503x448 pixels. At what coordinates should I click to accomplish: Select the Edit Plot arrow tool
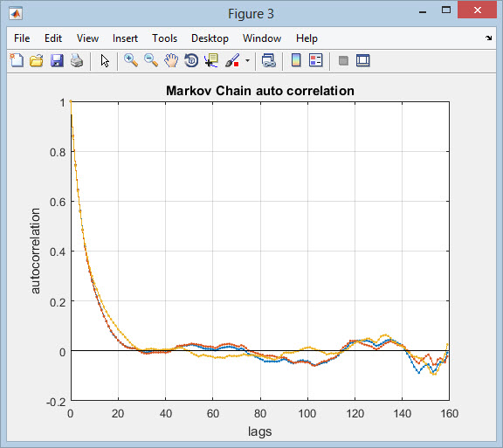(x=105, y=60)
